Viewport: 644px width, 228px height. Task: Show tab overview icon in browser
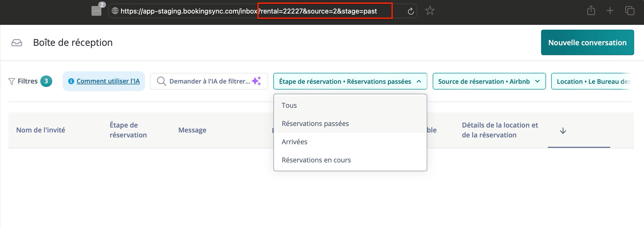pyautogui.click(x=629, y=11)
